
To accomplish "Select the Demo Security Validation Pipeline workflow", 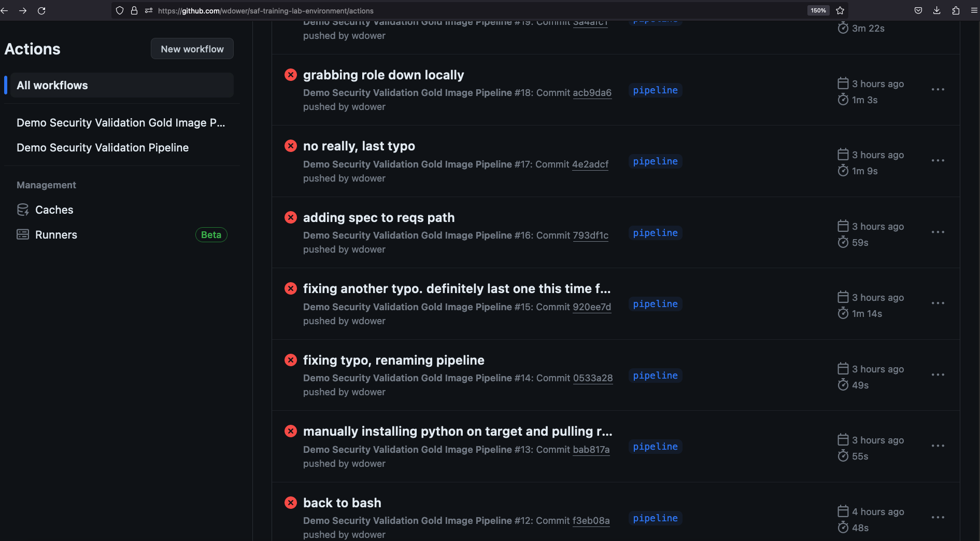I will (103, 147).
